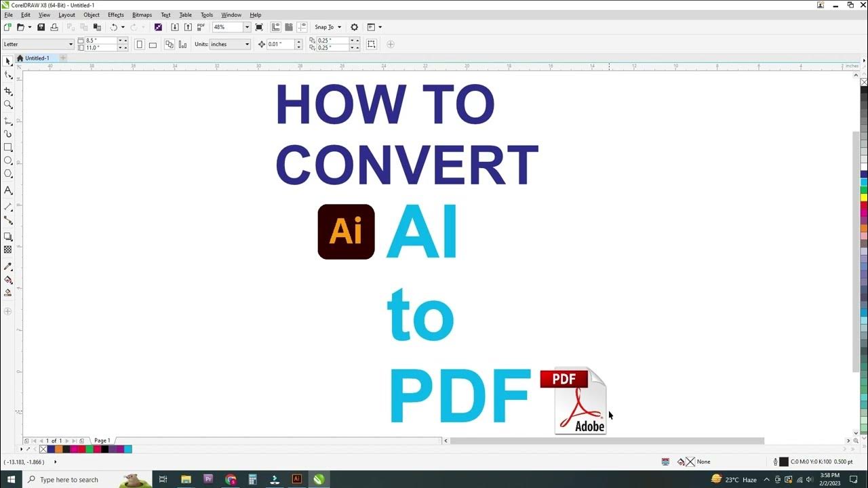Toggle full-screen preview icon
This screenshot has width=868, height=488.
click(x=259, y=27)
